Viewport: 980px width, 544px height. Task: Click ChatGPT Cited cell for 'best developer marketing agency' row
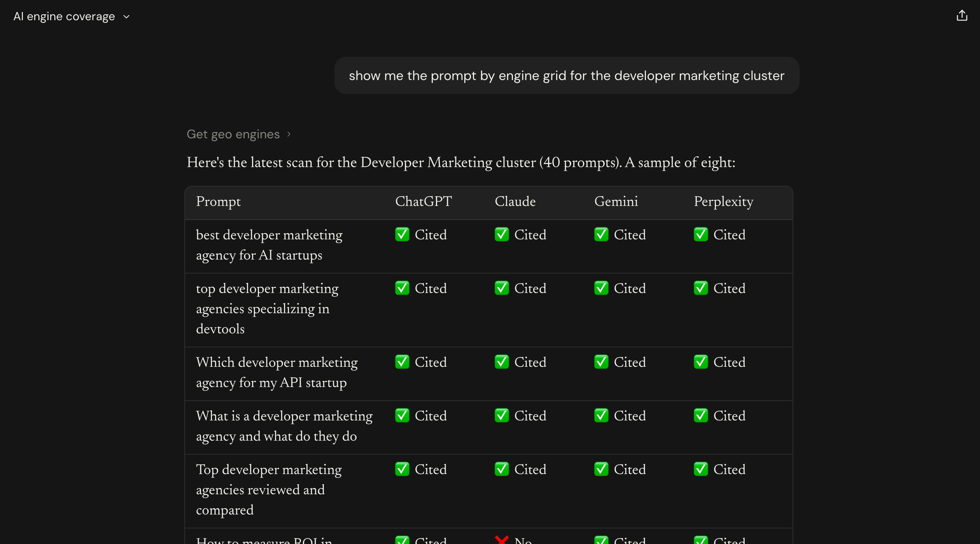(x=421, y=235)
